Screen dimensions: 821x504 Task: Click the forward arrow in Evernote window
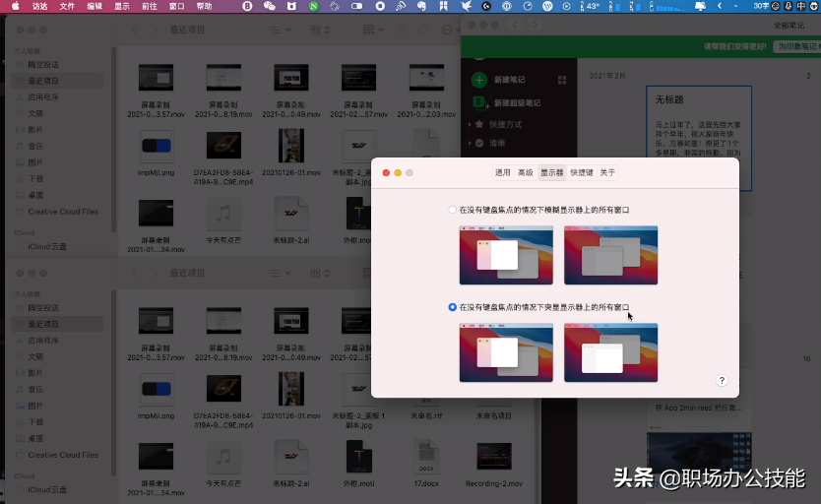coord(535,25)
